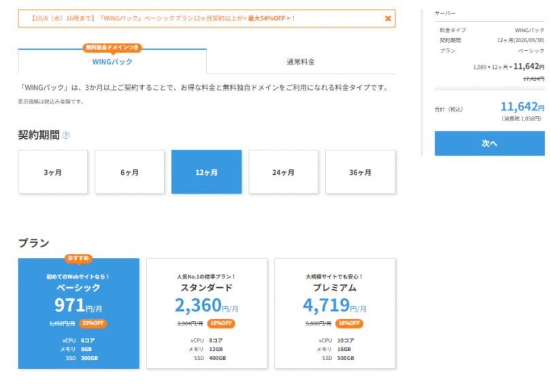
Task: Choose the 24ヶ月 contract period
Action: pyautogui.click(x=283, y=172)
